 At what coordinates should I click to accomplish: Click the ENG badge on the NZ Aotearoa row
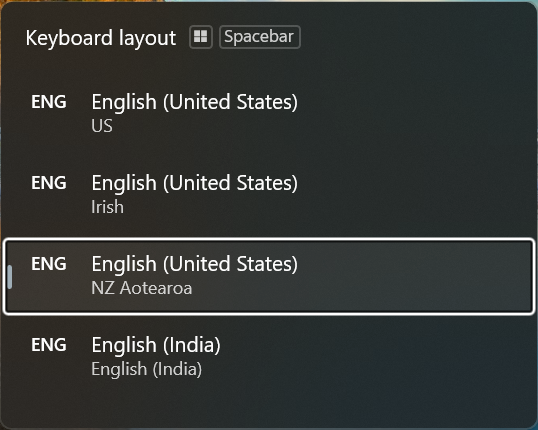click(x=49, y=264)
